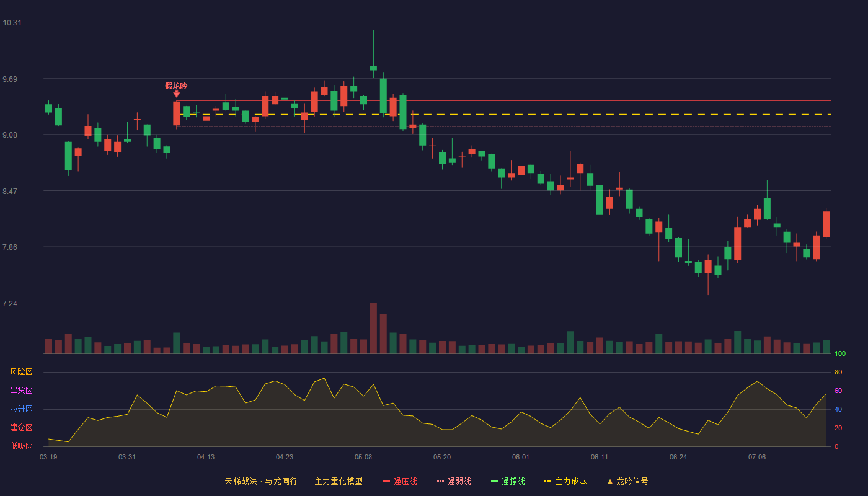Click the 06-24 date label
The height and width of the screenshot is (496, 868).
[678, 457]
